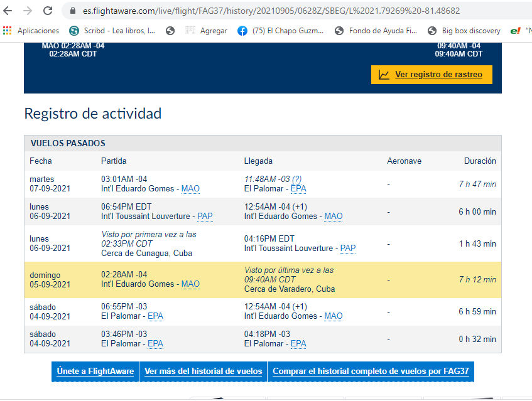Open MAO link in martes 07-09 departure

click(190, 188)
